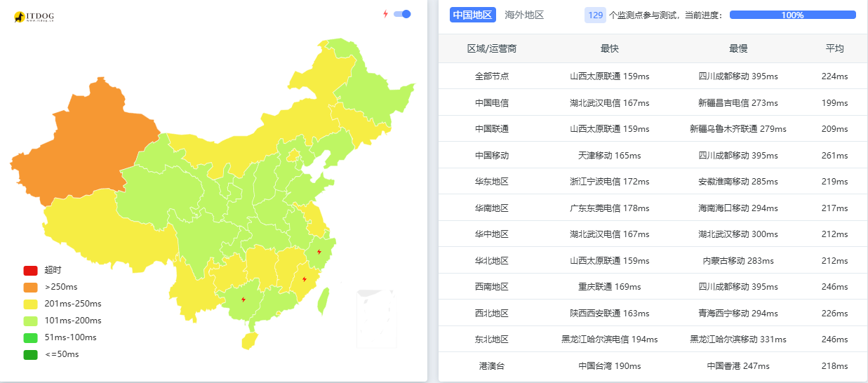868x383 pixels.
Task: Click the 重庆联通 169ms cell
Action: (610, 287)
